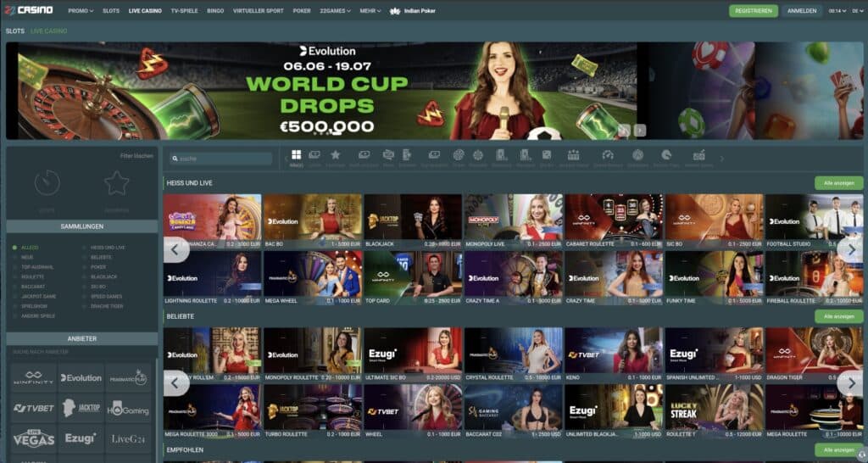868x463 pixels.
Task: Click Alle anzeigen for Empfohlen
Action: coord(838,449)
